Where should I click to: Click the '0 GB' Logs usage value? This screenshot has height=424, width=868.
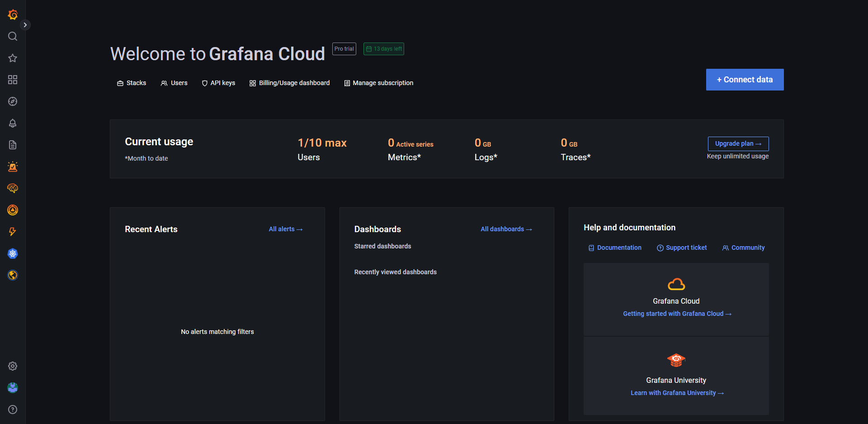[x=483, y=143]
